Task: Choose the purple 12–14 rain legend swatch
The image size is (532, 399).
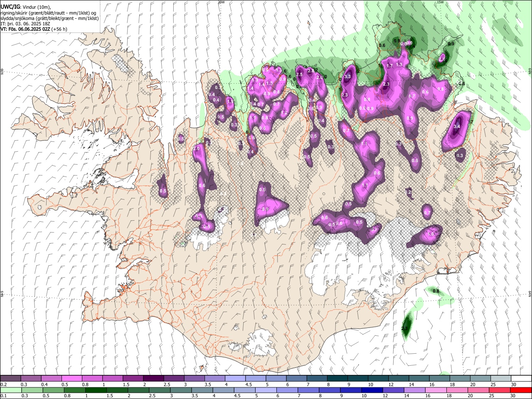Action: pos(393,390)
